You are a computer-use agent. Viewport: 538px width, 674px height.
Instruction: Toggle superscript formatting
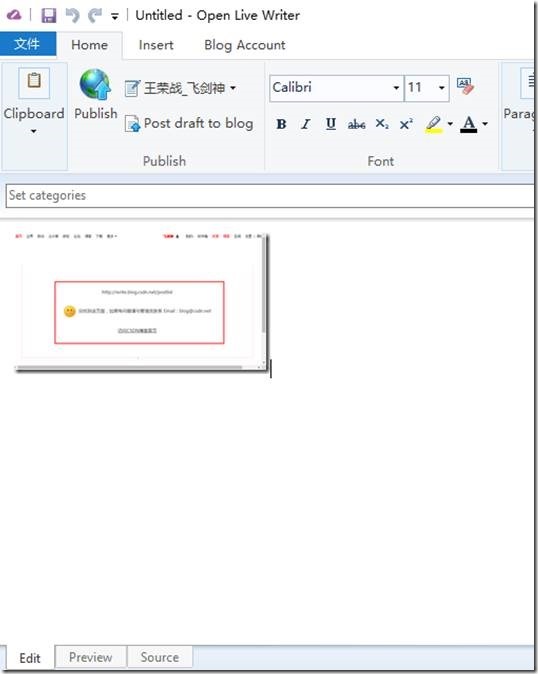pyautogui.click(x=406, y=124)
